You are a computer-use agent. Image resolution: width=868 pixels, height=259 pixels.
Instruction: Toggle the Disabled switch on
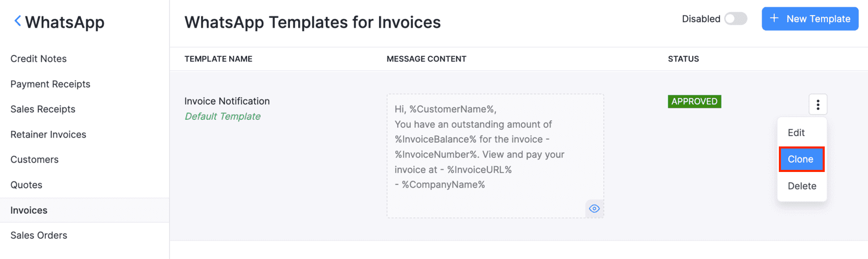point(736,19)
